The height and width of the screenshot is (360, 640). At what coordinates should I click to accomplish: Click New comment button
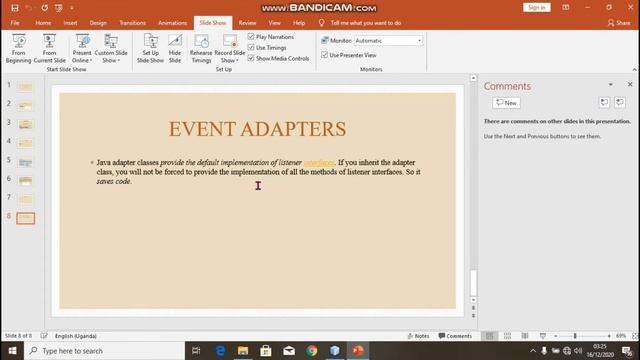pos(506,103)
